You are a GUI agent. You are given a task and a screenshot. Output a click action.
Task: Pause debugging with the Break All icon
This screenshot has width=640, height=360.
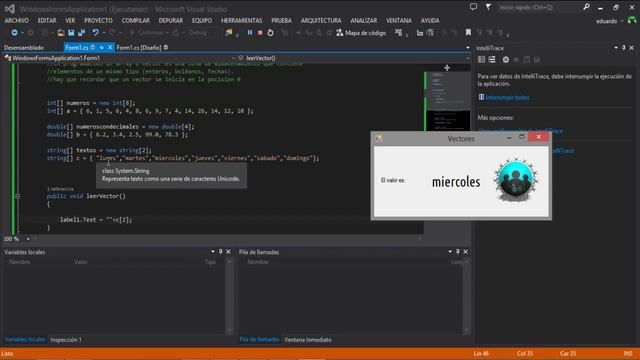(x=250, y=33)
